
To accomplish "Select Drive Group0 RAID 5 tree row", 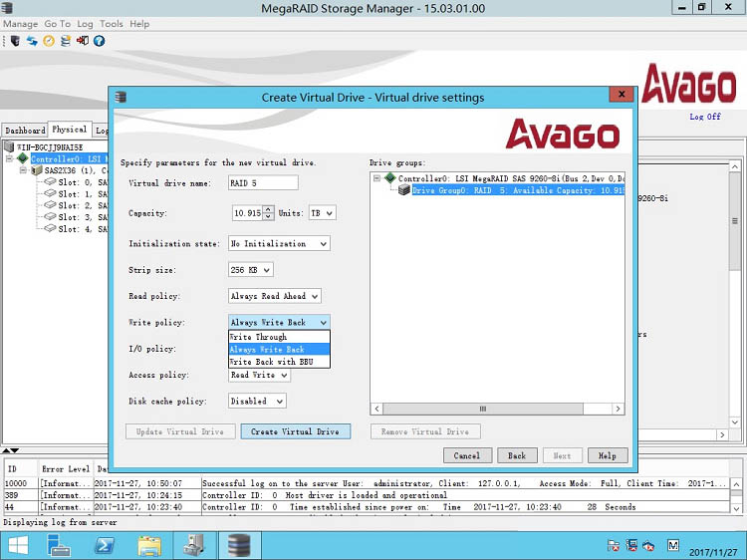I will click(x=518, y=190).
